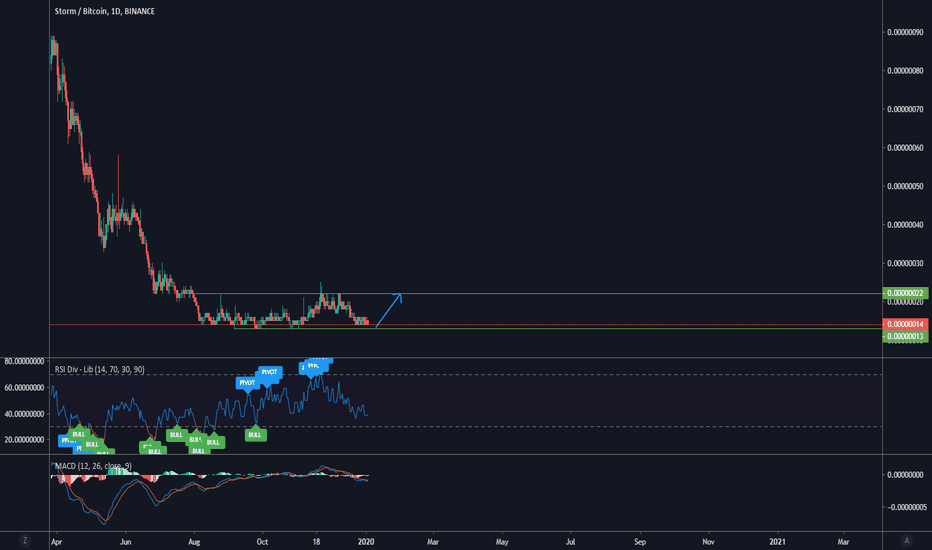The height and width of the screenshot is (550, 932).
Task: Select the BULL label below RSI near October
Action: 255,434
